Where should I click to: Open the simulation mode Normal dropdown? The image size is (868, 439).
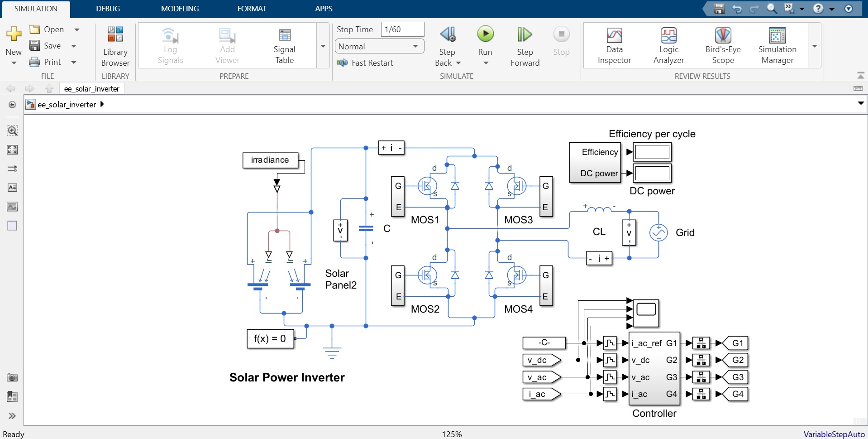click(379, 46)
